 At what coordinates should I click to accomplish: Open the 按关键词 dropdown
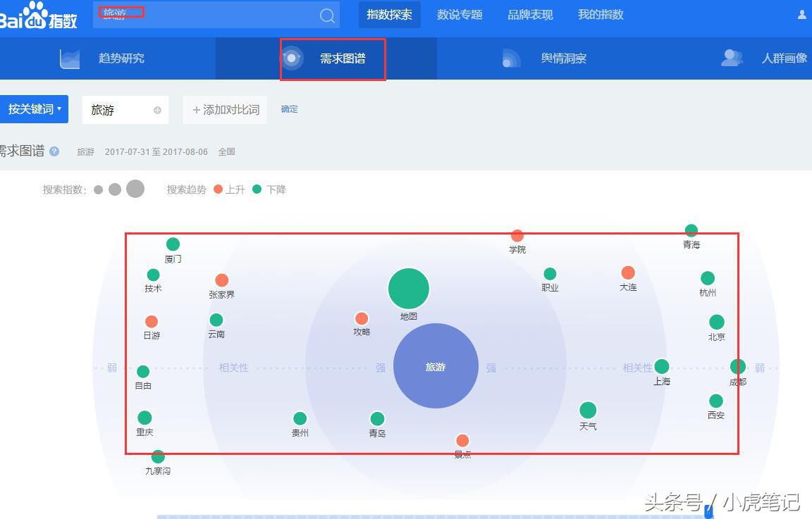[x=33, y=109]
